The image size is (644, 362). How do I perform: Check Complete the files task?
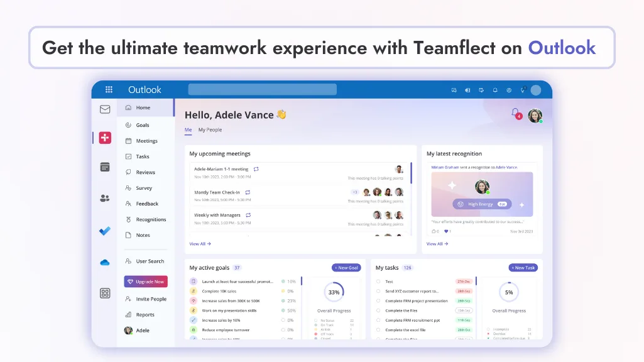coord(378,310)
